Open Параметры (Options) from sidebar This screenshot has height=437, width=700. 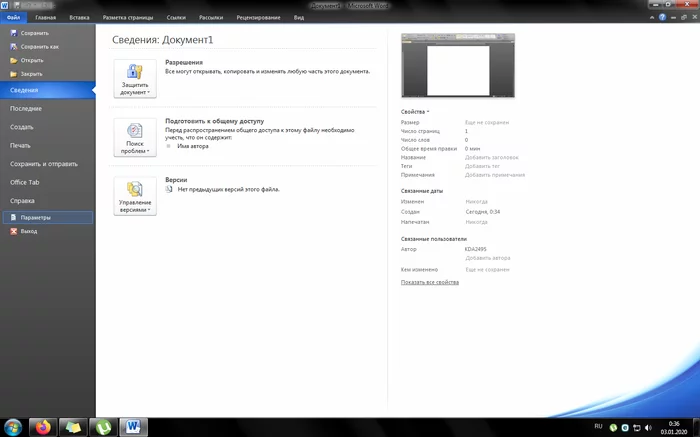[48, 217]
